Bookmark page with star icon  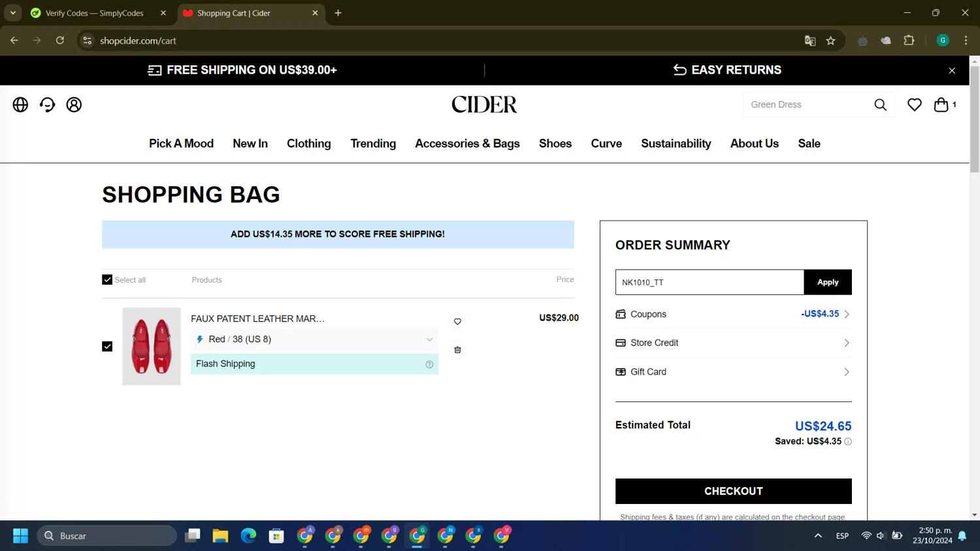tap(830, 40)
